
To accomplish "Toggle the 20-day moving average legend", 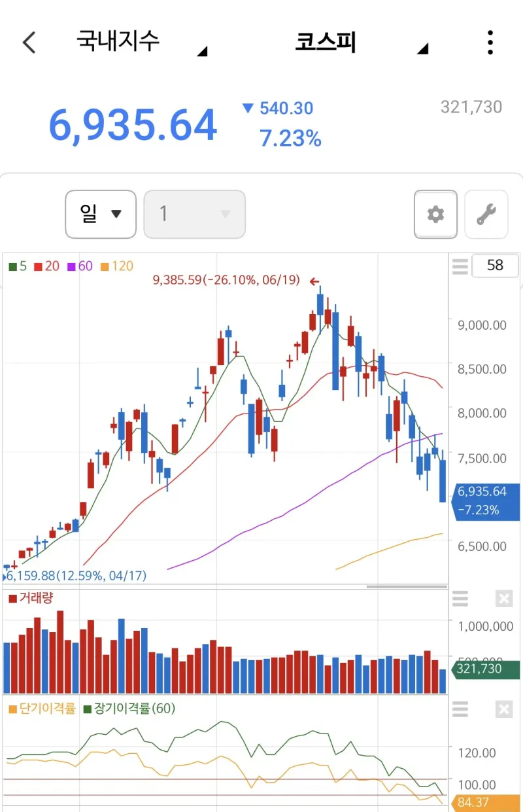I will 46,266.
